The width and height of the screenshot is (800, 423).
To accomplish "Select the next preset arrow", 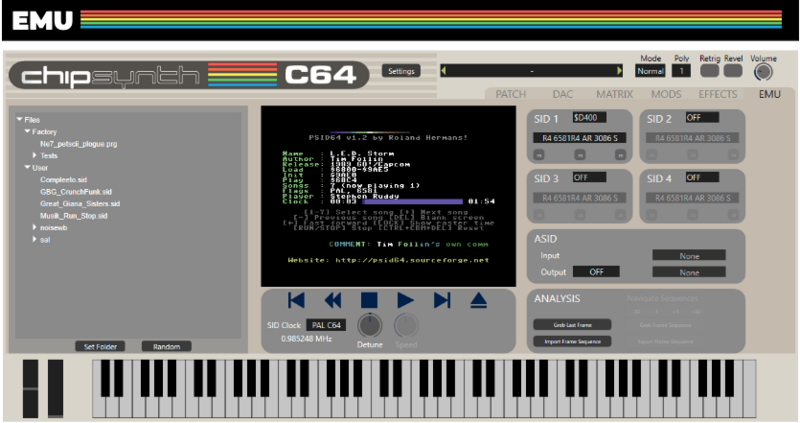I will click(619, 70).
